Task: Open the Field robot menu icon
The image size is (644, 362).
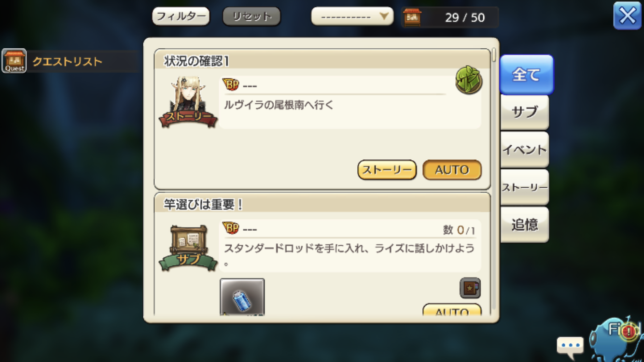Action: (616, 338)
